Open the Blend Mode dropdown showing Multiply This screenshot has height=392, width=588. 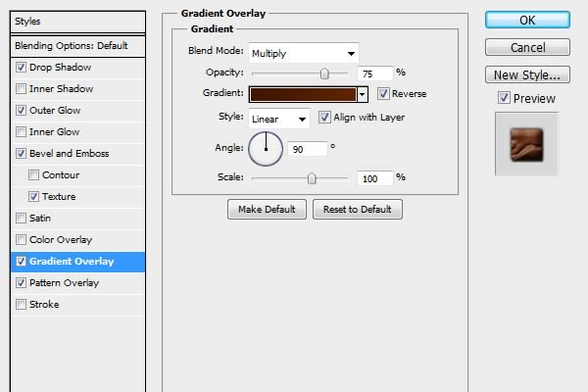coord(304,53)
